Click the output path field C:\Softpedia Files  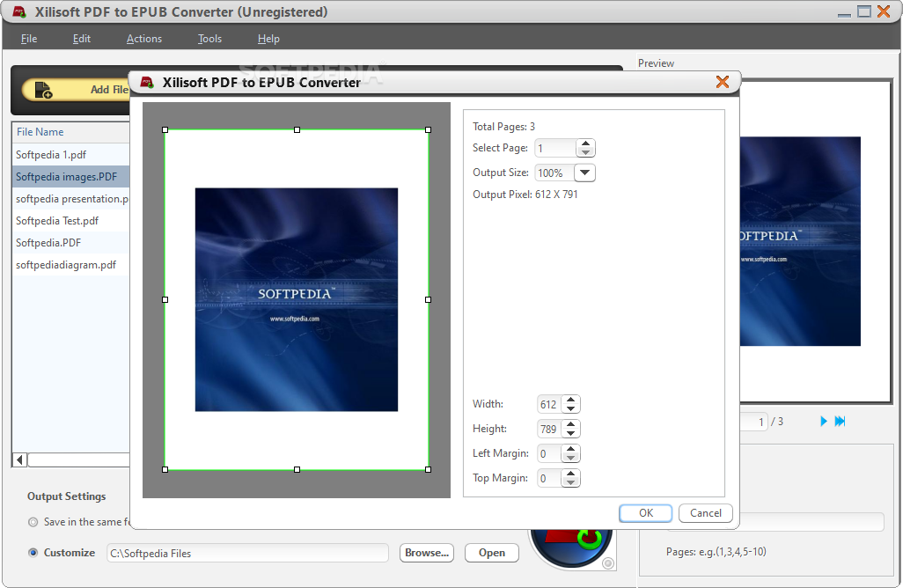click(x=247, y=554)
